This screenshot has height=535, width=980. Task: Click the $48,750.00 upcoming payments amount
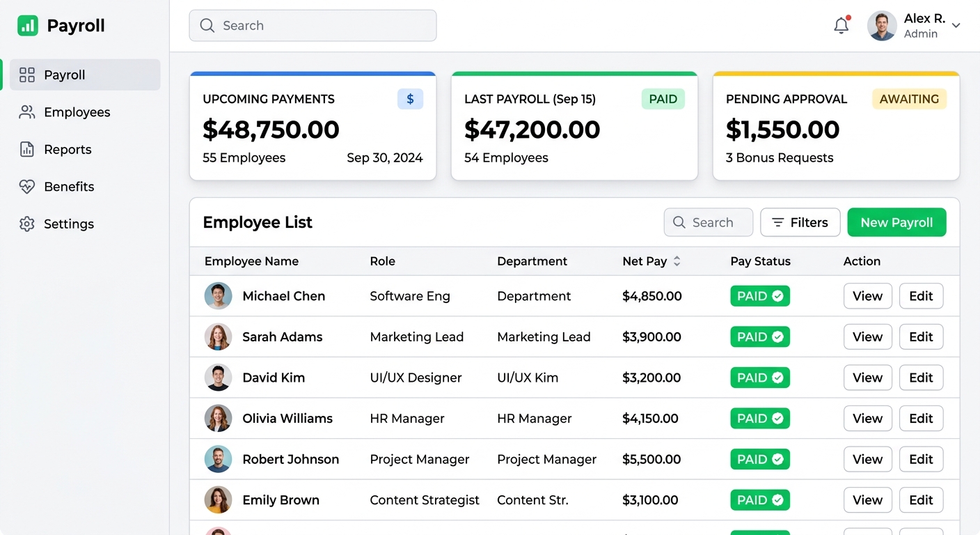(271, 130)
